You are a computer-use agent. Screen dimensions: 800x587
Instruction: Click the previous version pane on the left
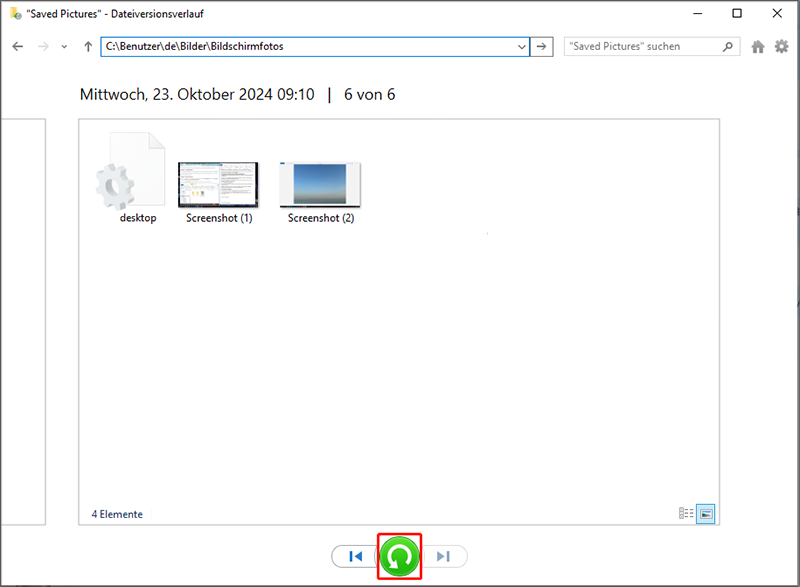pyautogui.click(x=23, y=322)
